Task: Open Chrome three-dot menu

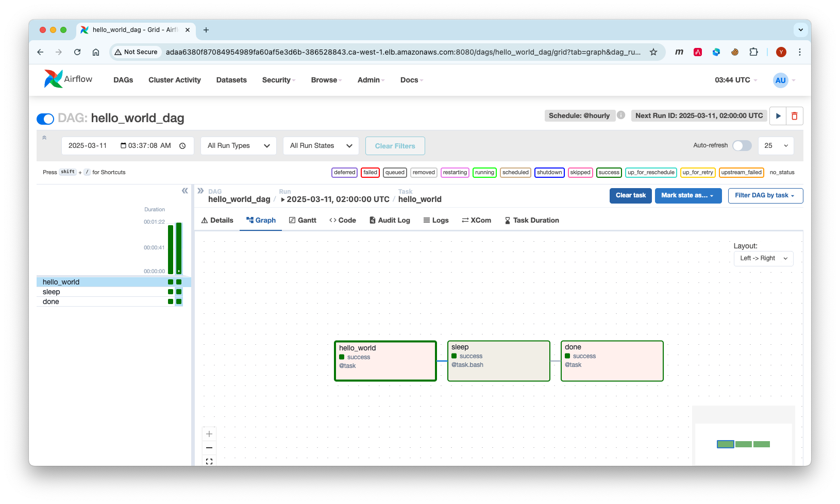Action: [x=800, y=52]
